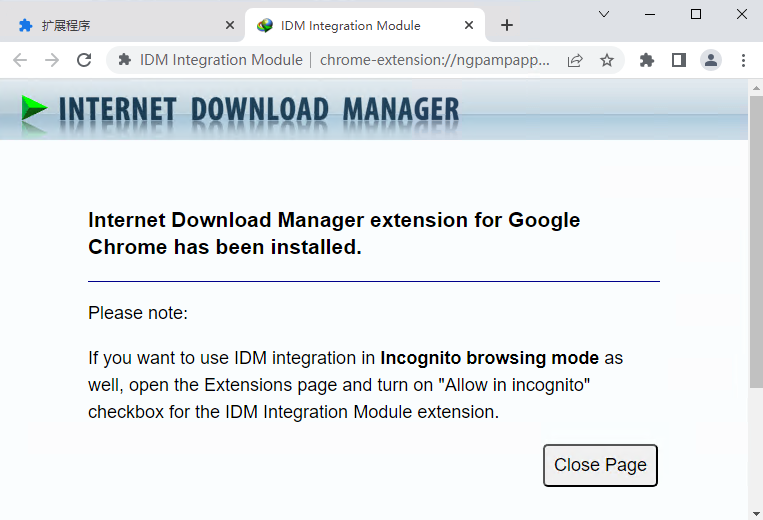The width and height of the screenshot is (763, 520).
Task: Close the 扩展程序 tab
Action: point(230,25)
